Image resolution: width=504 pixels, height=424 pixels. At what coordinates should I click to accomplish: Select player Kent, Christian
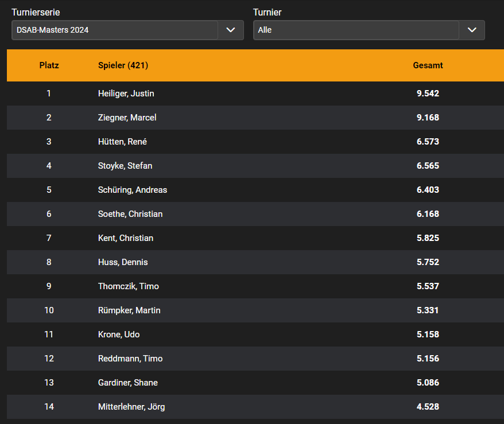[126, 238]
